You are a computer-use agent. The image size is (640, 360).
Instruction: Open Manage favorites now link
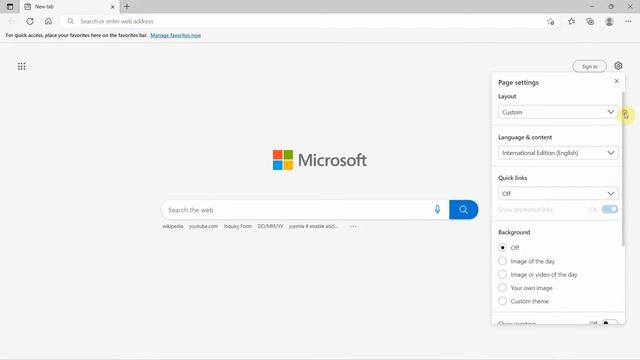(176, 36)
